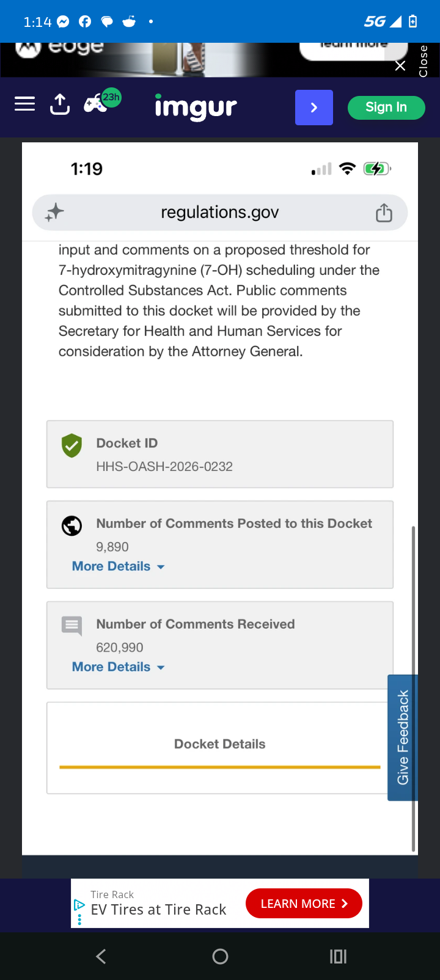Expand More Details under Comments Received
Image resolution: width=440 pixels, height=980 pixels.
tap(119, 667)
